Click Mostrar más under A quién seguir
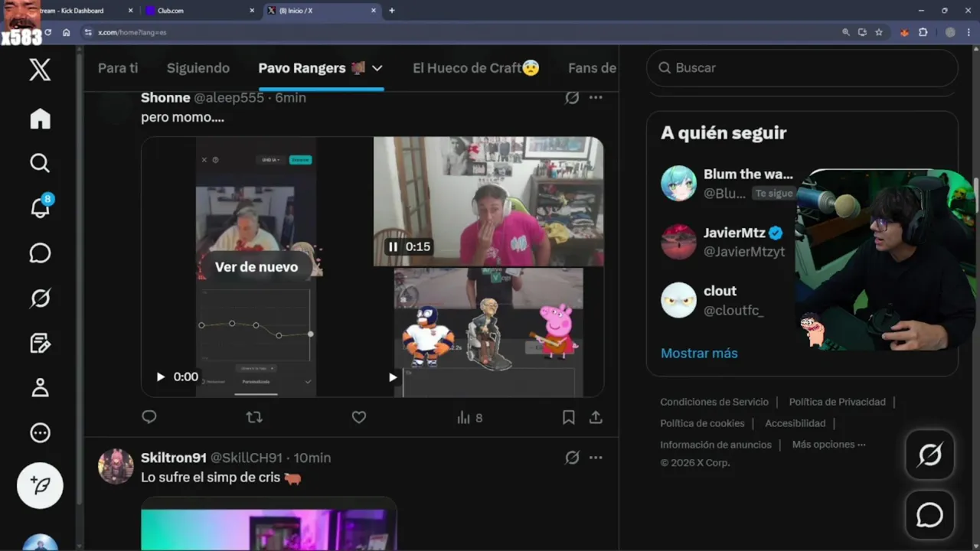Image resolution: width=980 pixels, height=551 pixels. tap(699, 353)
